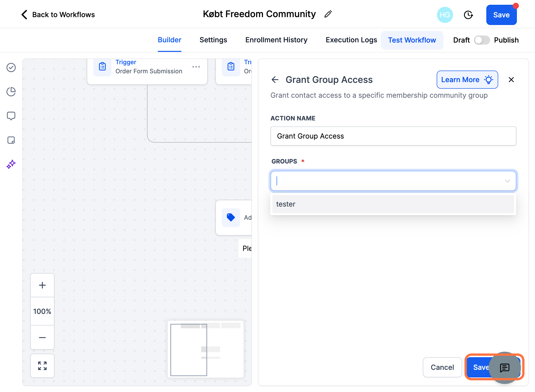The width and height of the screenshot is (535, 392).
Task: Click the Action Name input field
Action: [x=393, y=136]
